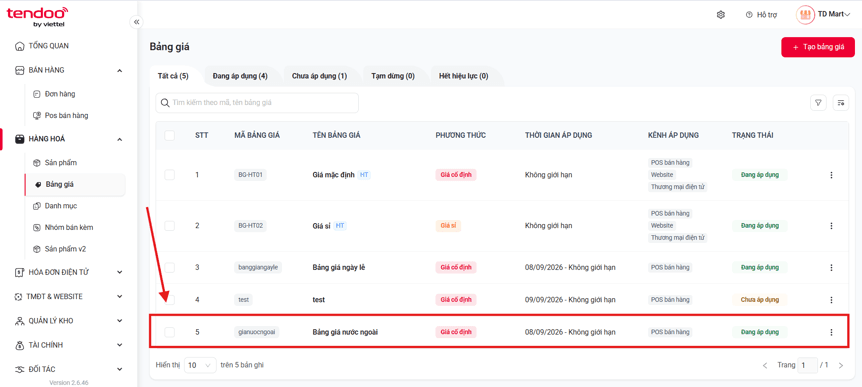Click the tendoo by viettel logo
Viewport: 862px width, 387px height.
(x=37, y=16)
